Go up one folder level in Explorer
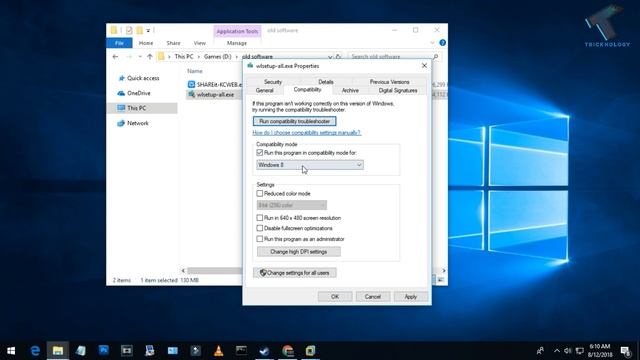 coord(149,57)
